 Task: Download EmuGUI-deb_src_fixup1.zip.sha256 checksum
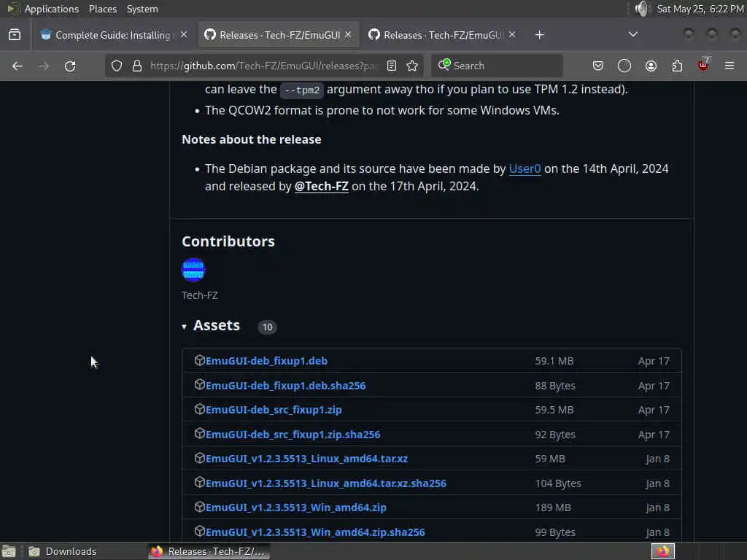pos(293,435)
